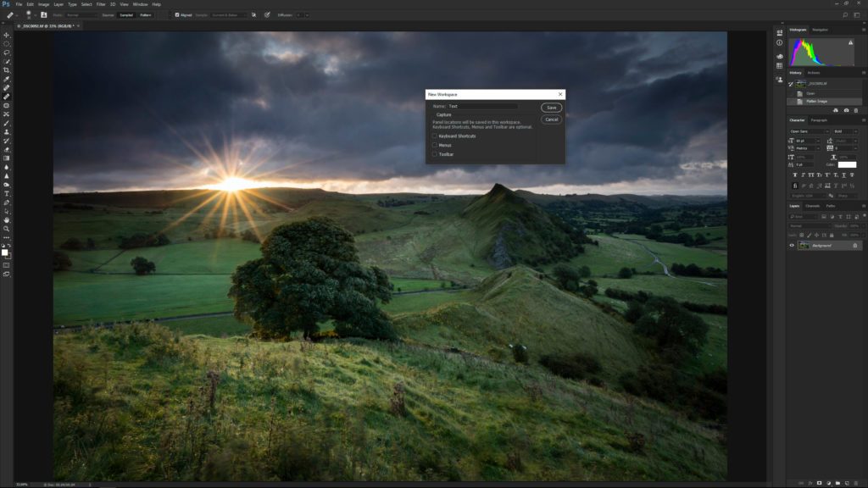Select the Eraser tool

coord(7,149)
